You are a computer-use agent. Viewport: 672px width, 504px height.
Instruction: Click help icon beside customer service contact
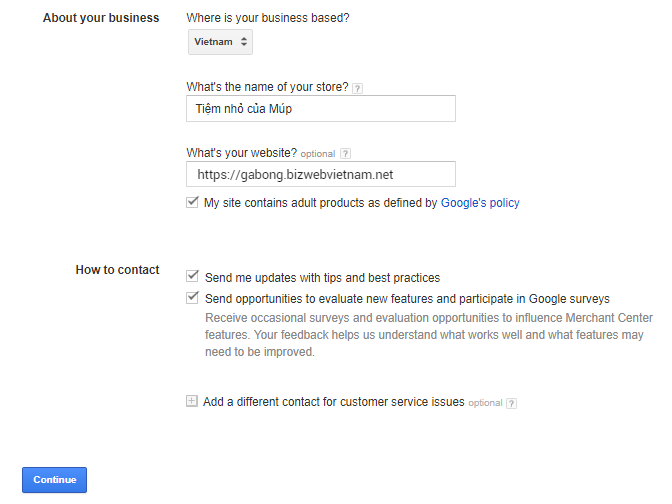click(512, 403)
